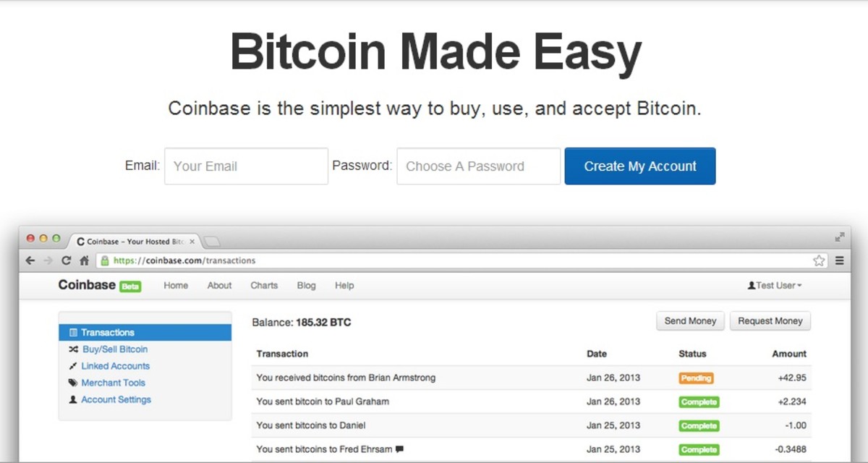Click the browser back arrow
This screenshot has width=868, height=463.
[x=30, y=260]
